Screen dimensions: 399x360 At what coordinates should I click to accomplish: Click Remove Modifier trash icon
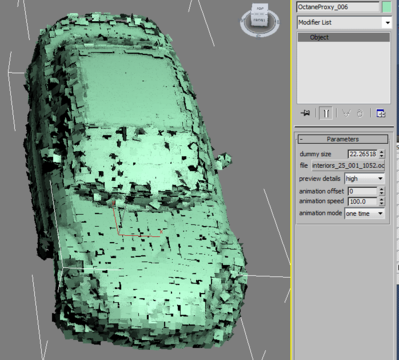360,113
